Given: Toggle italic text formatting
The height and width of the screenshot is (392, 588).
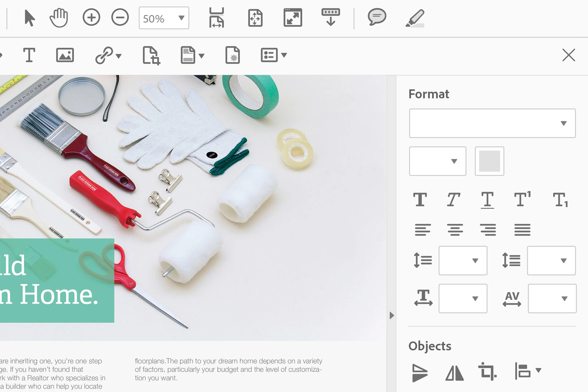Looking at the screenshot, I should 453,200.
